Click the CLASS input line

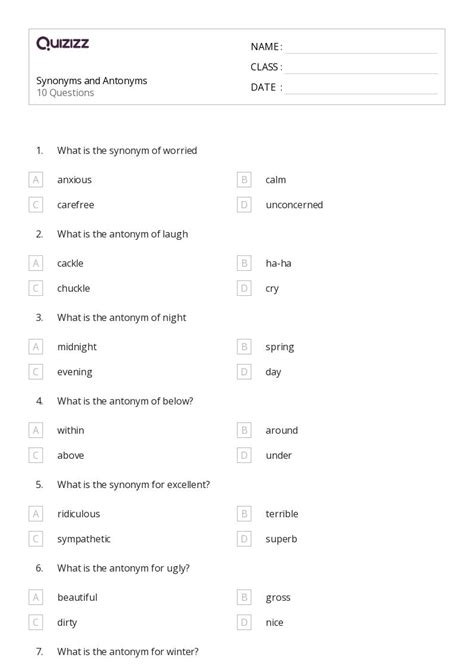point(361,68)
